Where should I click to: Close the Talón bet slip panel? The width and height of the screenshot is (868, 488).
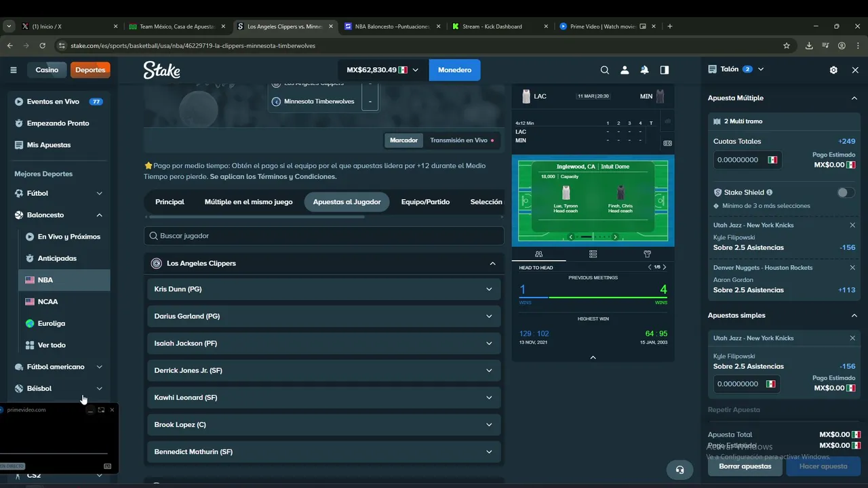coord(855,70)
